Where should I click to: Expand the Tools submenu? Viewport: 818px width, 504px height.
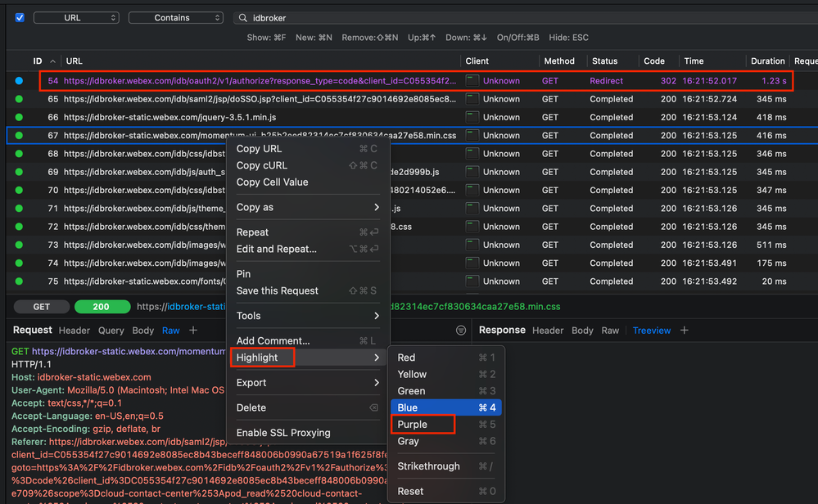[x=308, y=316]
